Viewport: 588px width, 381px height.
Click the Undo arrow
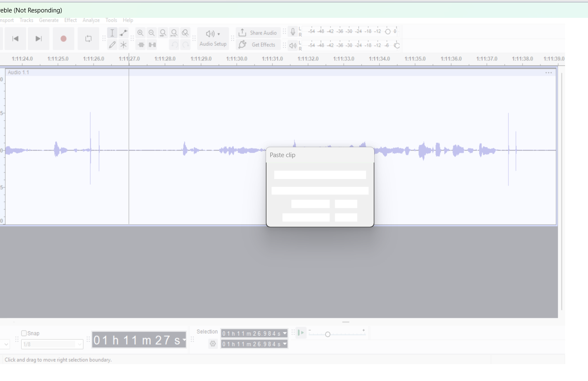(174, 45)
